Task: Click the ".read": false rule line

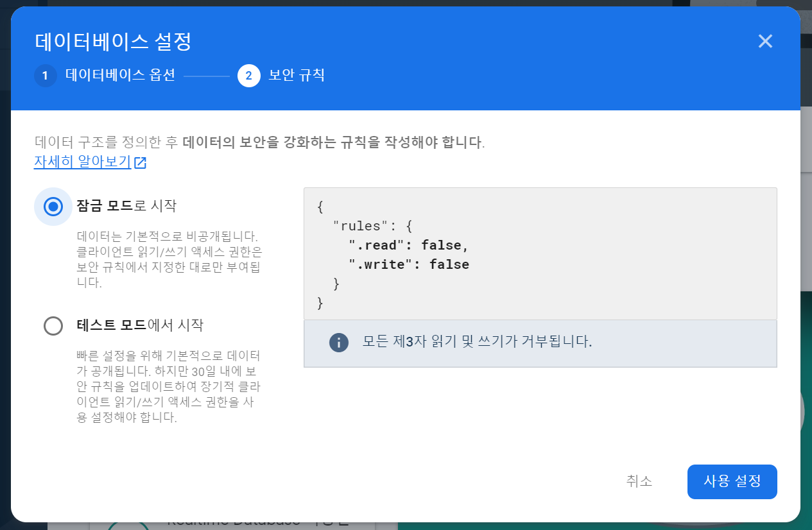Action: tap(409, 245)
